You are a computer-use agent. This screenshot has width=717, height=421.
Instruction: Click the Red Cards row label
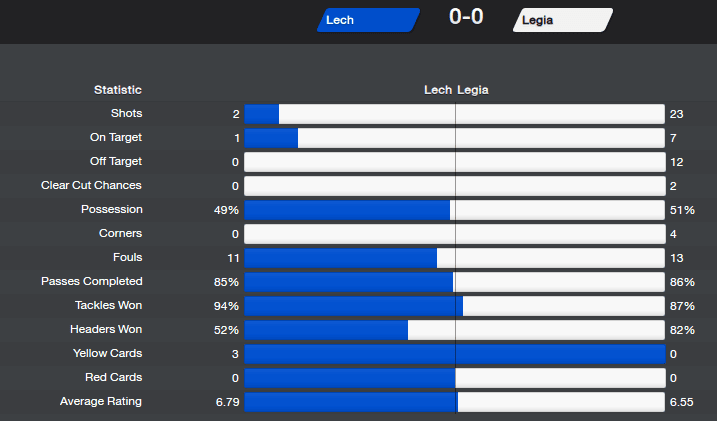113,377
